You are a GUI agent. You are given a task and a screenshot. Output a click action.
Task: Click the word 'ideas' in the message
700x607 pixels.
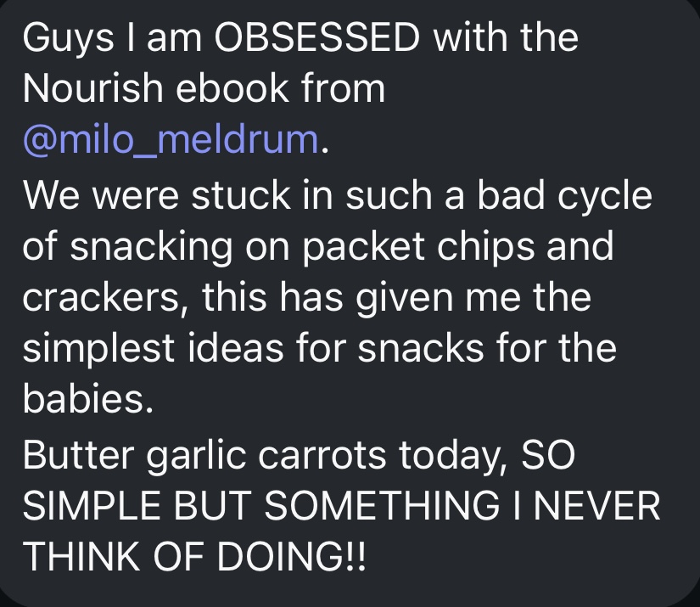[x=236, y=348]
